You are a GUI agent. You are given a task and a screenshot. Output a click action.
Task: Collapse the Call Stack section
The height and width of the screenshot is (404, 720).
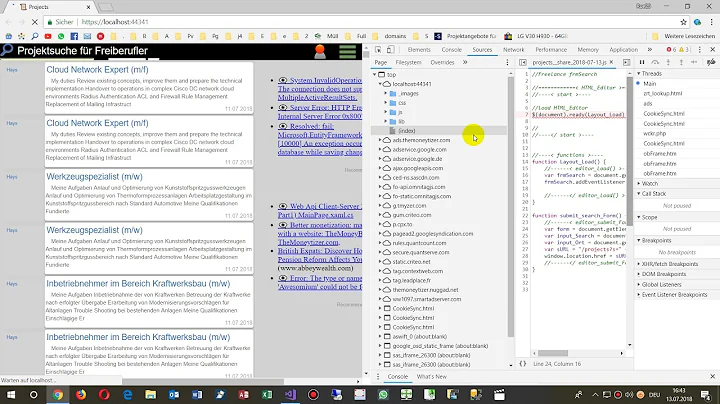(x=653, y=194)
